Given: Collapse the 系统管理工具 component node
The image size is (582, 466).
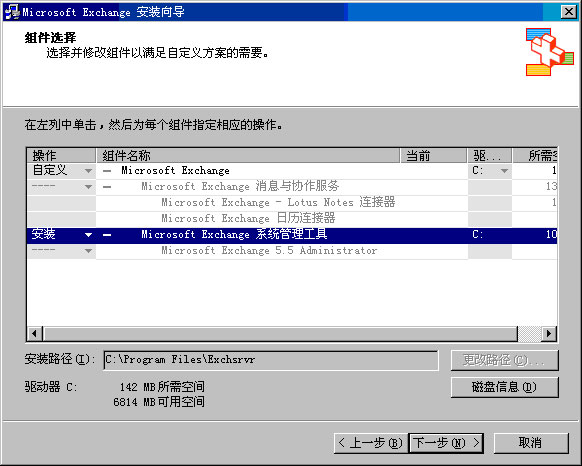Looking at the screenshot, I should 107,235.
